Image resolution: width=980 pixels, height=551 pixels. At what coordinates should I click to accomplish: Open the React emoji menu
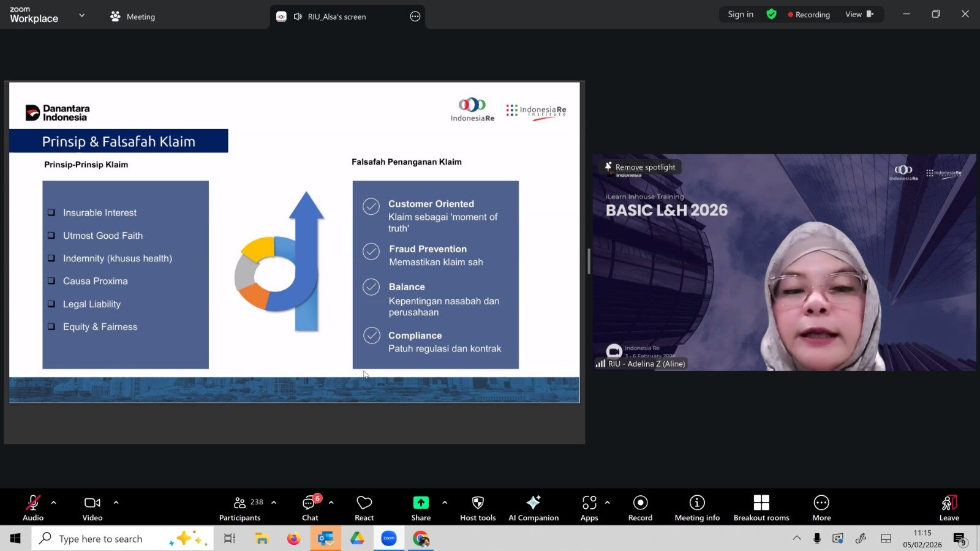point(364,508)
